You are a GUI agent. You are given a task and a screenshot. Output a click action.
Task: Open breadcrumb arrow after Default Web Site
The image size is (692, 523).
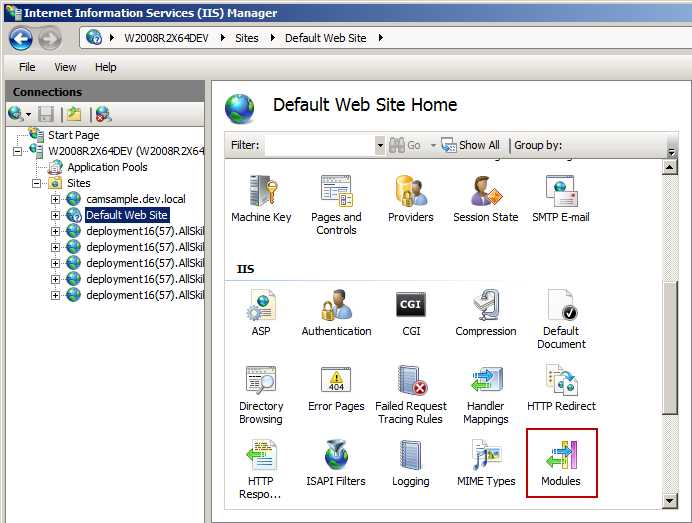point(380,38)
